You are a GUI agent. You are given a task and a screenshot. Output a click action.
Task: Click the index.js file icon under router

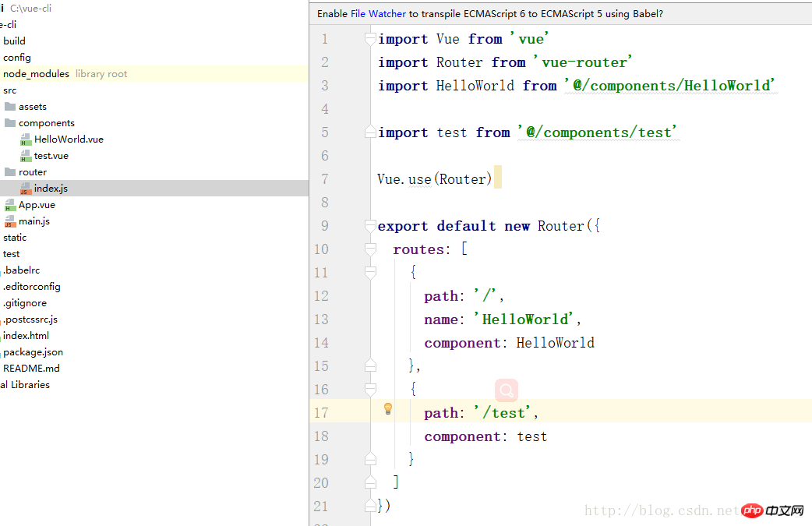26,189
